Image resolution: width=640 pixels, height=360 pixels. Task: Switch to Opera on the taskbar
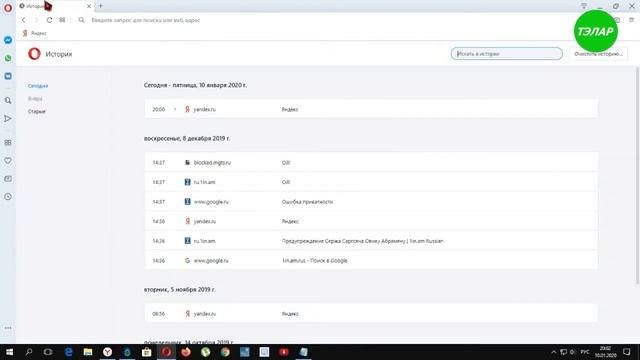(166, 352)
